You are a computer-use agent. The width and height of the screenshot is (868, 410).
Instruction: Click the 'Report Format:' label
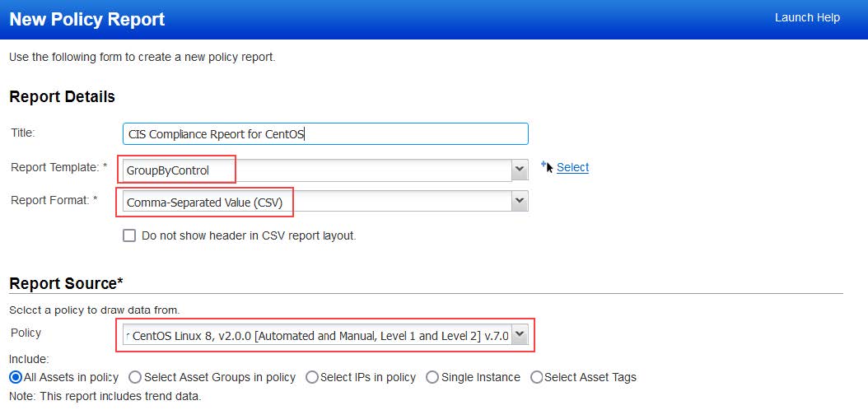[54, 200]
